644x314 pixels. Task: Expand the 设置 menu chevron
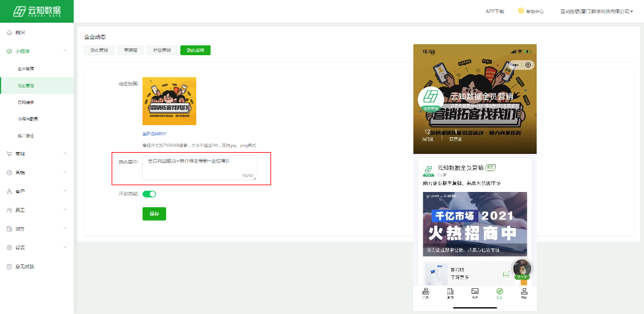point(65,248)
